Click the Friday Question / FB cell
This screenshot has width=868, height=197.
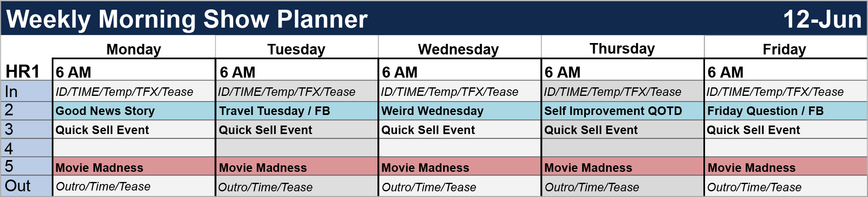pos(786,111)
